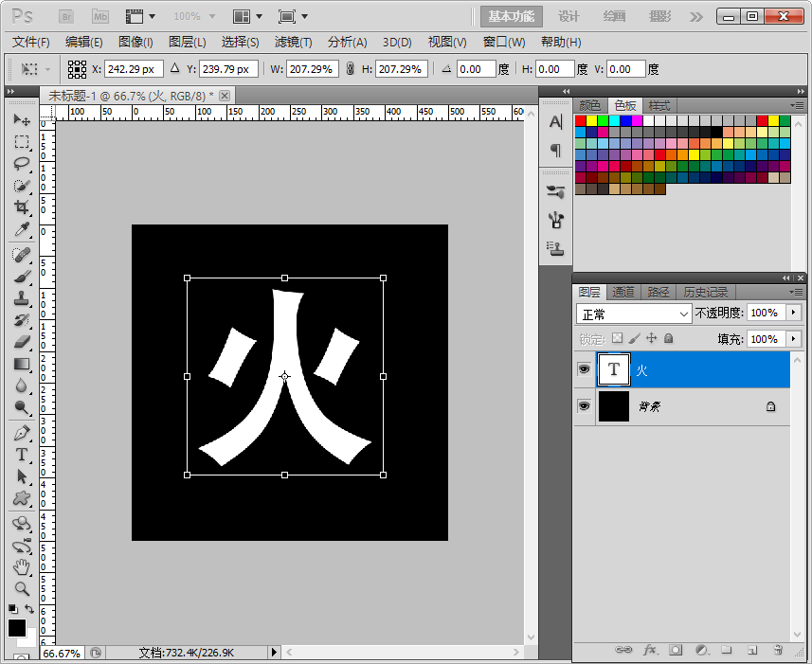Viewport: 812px width, 664px height.
Task: Toggle lock all
Action: tap(669, 338)
